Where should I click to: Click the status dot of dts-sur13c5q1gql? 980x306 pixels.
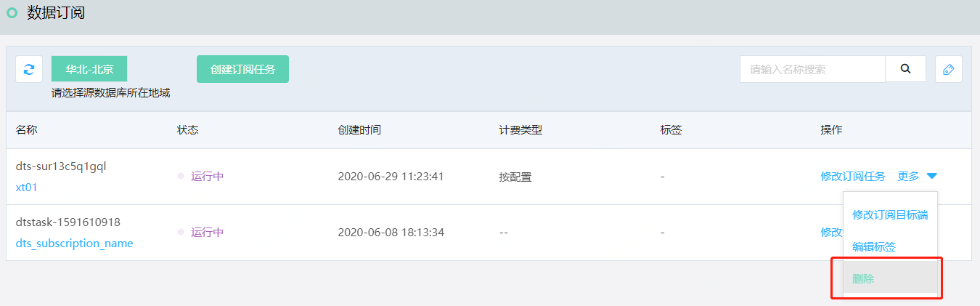click(x=181, y=176)
